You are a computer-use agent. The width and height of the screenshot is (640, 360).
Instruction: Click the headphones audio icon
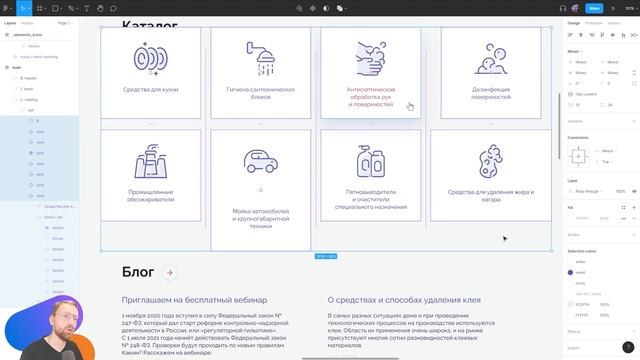[x=563, y=8]
